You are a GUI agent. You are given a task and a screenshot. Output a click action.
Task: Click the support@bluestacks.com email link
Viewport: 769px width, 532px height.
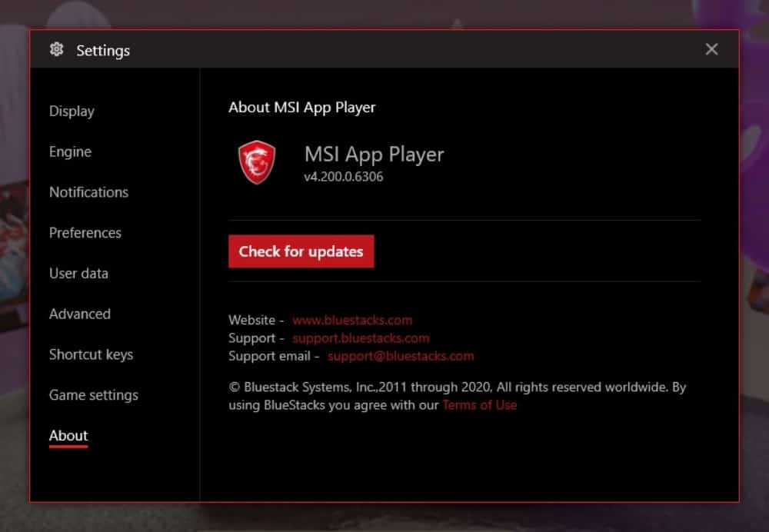coord(401,356)
